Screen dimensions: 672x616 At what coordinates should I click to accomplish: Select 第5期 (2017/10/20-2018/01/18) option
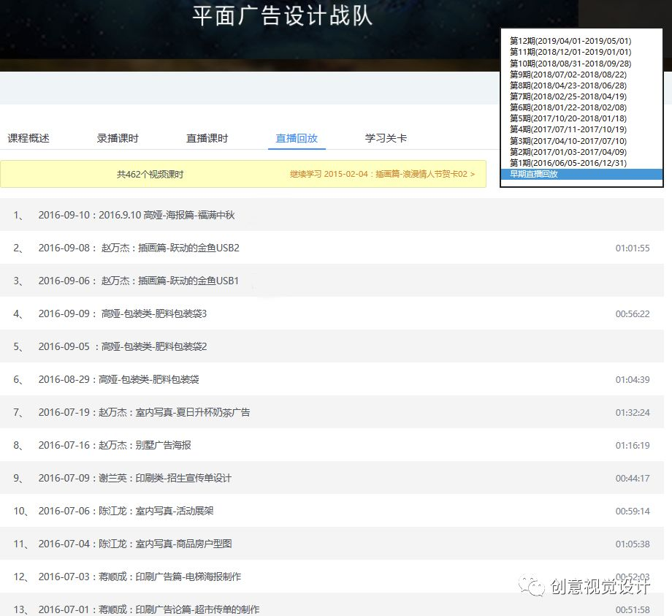(x=568, y=118)
